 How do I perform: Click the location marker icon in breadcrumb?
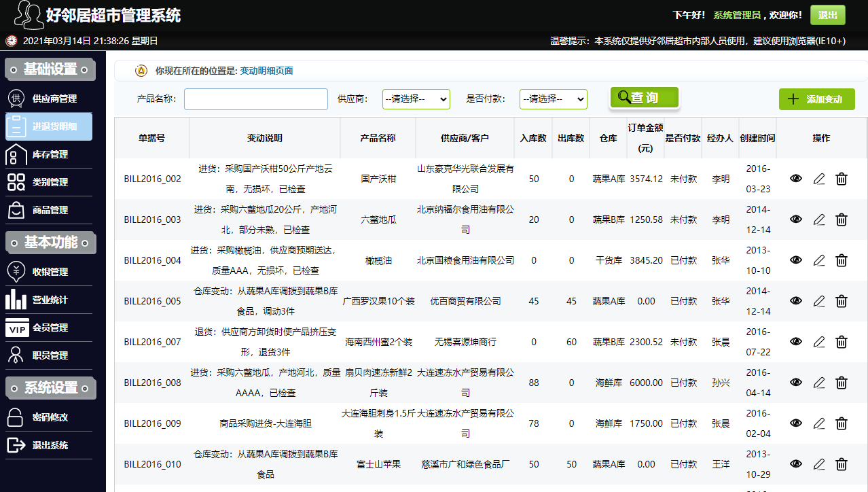coord(141,70)
